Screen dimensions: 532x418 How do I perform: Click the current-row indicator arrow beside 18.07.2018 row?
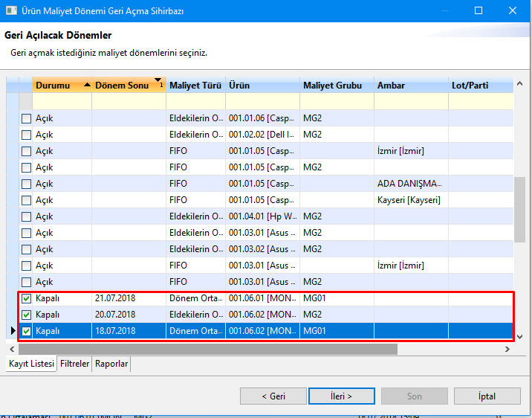point(12,331)
